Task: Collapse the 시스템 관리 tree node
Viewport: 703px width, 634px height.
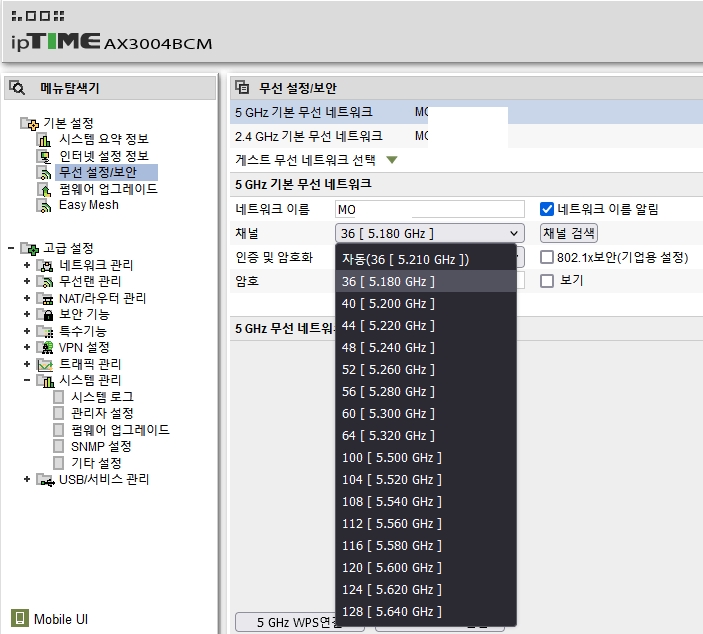Action: [x=27, y=381]
